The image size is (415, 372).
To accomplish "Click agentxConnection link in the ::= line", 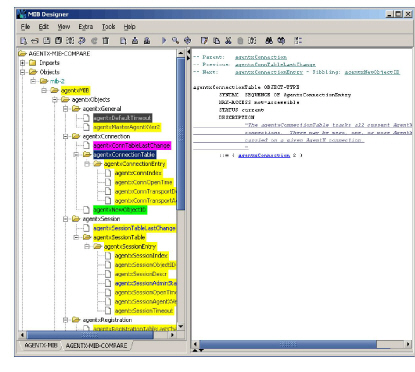I will 264,155.
